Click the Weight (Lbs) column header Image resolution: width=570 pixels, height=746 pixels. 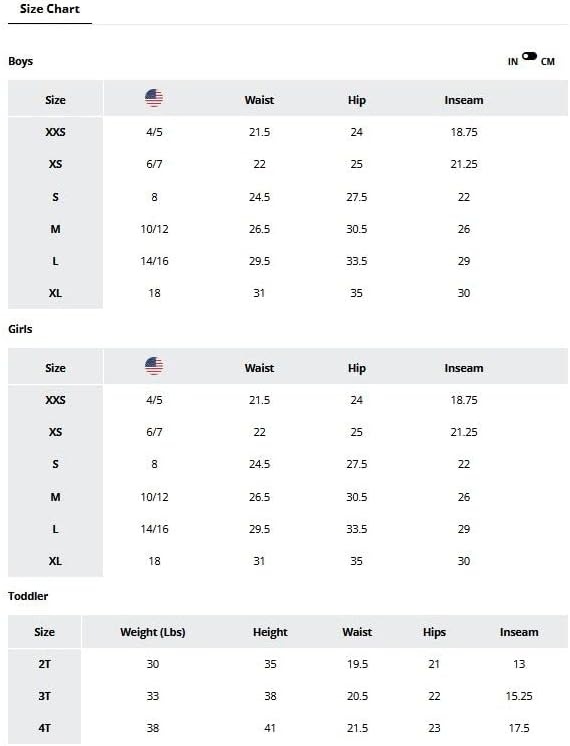(153, 632)
